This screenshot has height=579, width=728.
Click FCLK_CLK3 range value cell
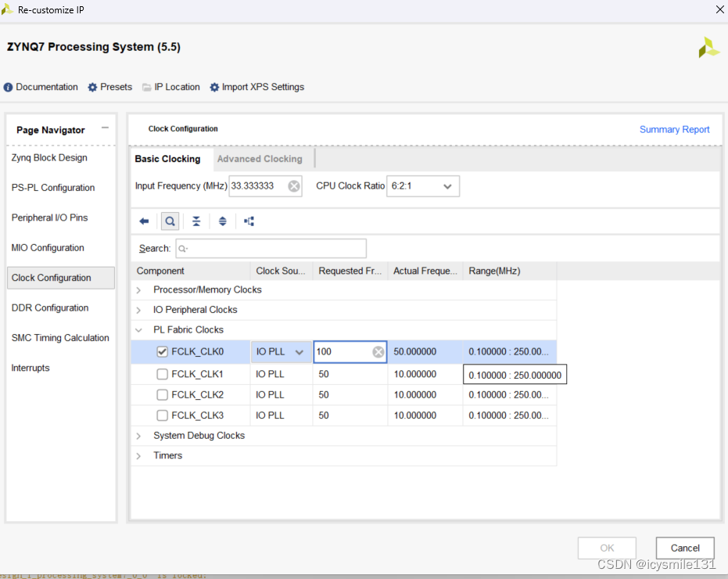pyautogui.click(x=510, y=415)
